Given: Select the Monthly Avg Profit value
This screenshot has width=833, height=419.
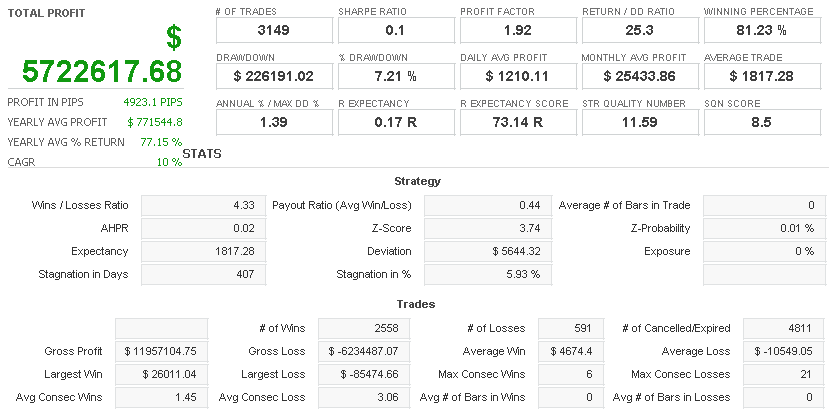Looking at the screenshot, I should pyautogui.click(x=639, y=75).
